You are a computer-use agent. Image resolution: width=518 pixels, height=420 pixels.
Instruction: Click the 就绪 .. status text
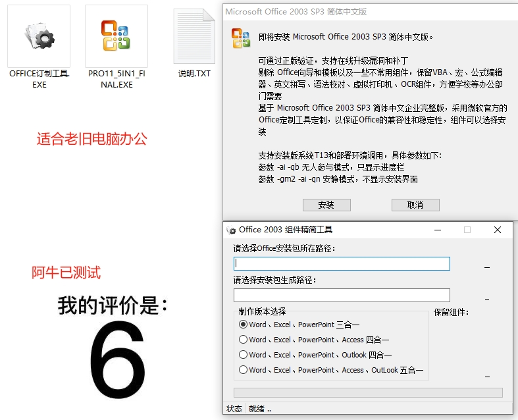tap(260, 409)
